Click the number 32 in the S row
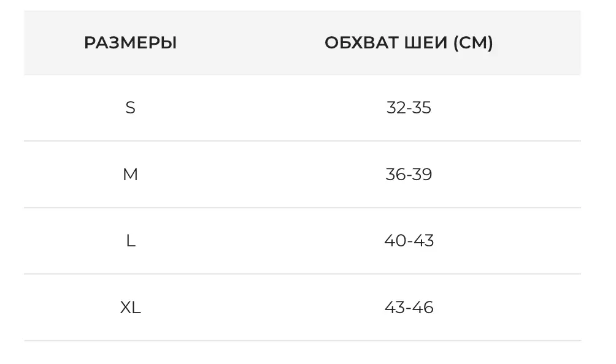Image resolution: width=616 pixels, height=364 pixels. point(395,108)
